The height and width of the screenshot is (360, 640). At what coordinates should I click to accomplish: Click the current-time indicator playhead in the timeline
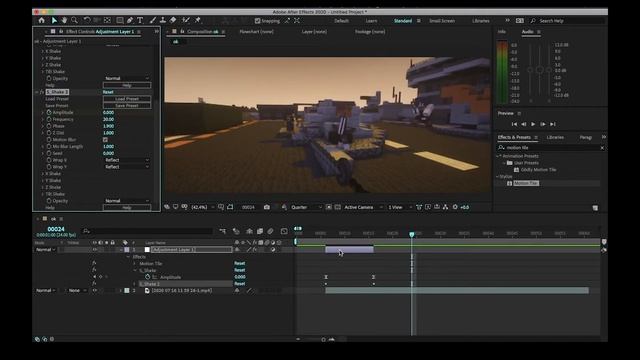pyautogui.click(x=412, y=234)
